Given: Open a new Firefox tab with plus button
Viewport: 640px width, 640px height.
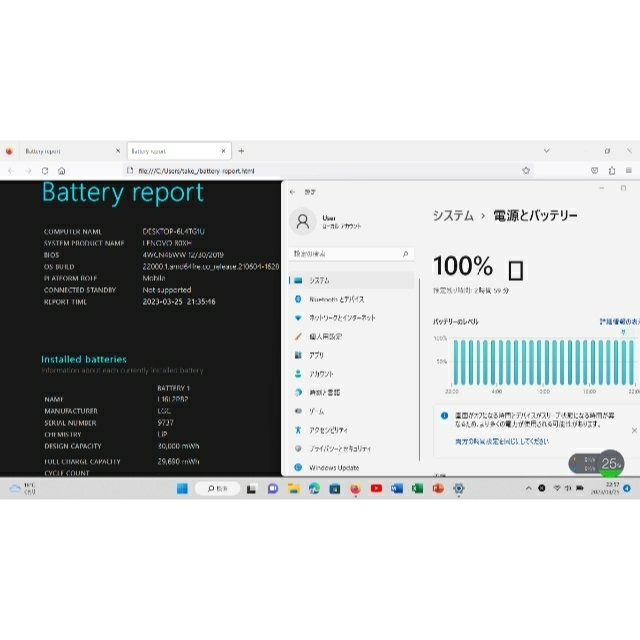Looking at the screenshot, I should coord(241,151).
